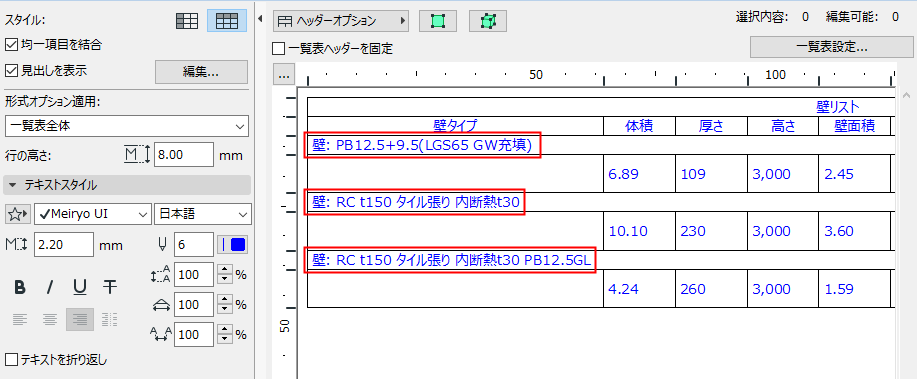Image resolution: width=917 pixels, height=379 pixels.
Task: Open the ヘッダーオプション menu
Action: pyautogui.click(x=342, y=21)
